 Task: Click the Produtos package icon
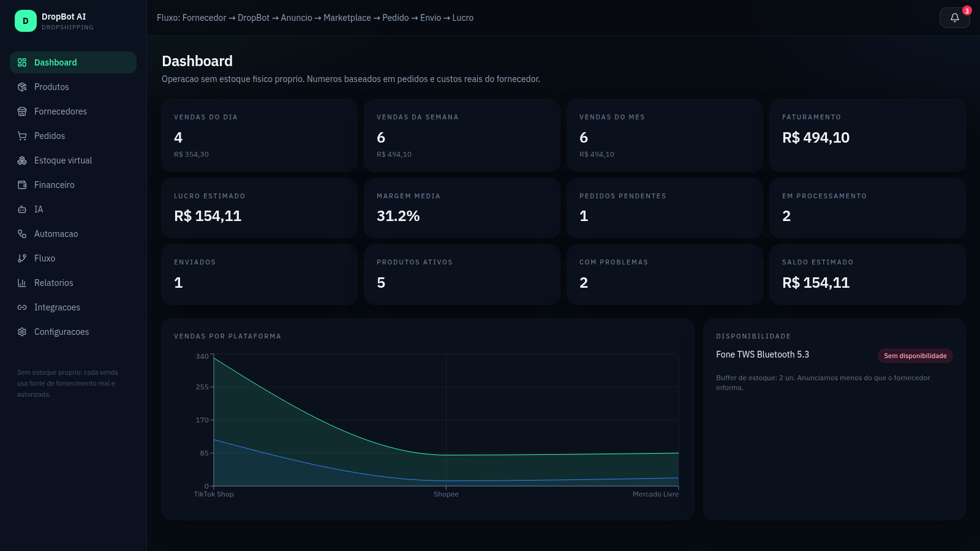(x=22, y=87)
